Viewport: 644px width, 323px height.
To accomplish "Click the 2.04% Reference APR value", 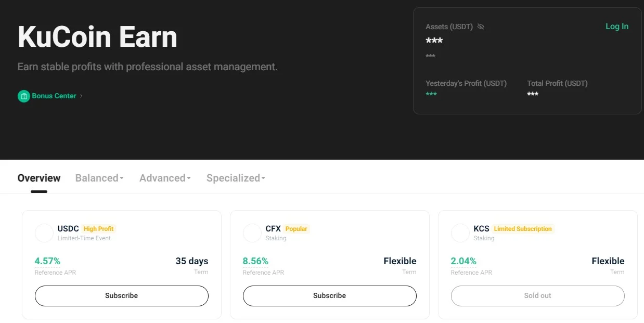I will [x=463, y=261].
